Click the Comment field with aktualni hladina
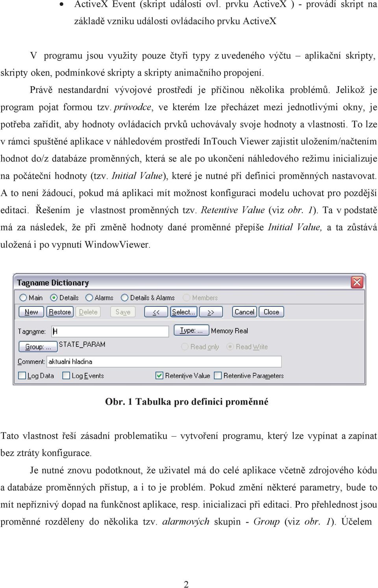Image resolution: width=378 pixels, height=588 pixels. (164, 361)
